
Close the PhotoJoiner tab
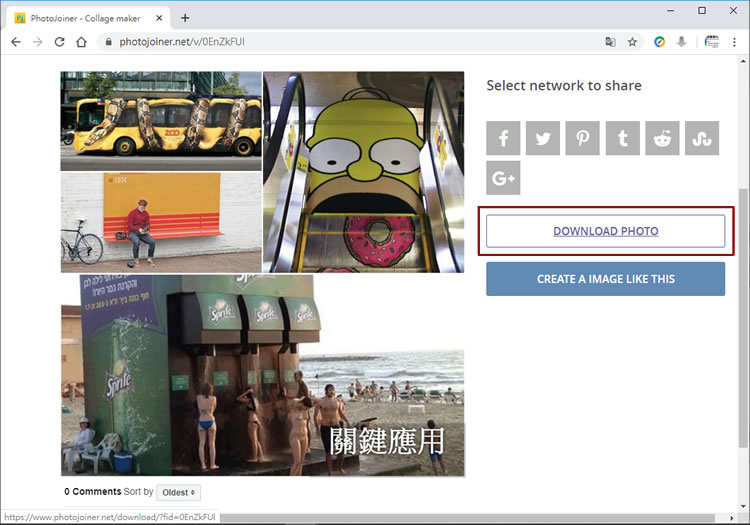(159, 18)
